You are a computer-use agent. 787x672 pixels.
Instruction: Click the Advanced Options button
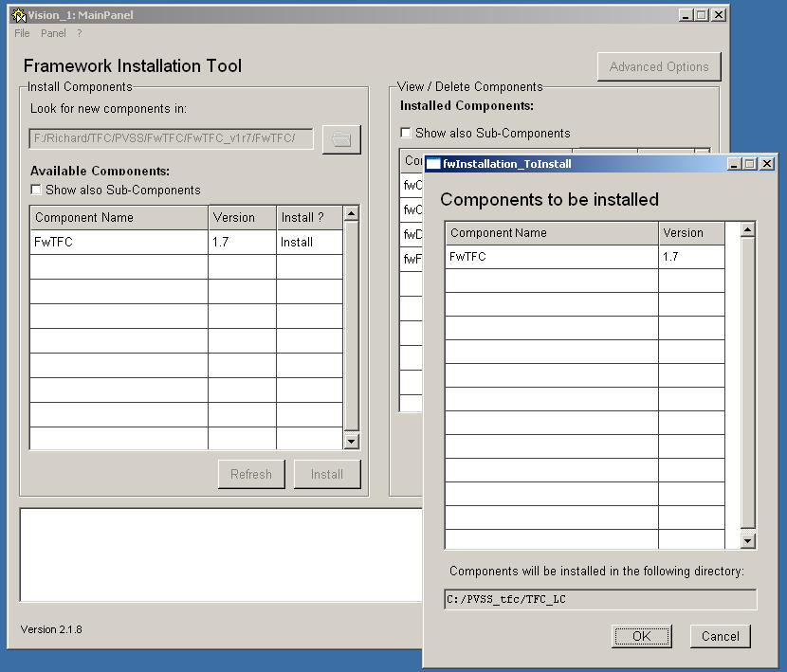pyautogui.click(x=659, y=66)
